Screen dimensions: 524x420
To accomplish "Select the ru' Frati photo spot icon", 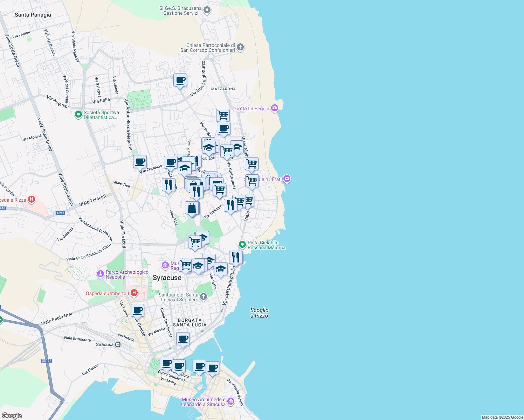I will tap(287, 179).
